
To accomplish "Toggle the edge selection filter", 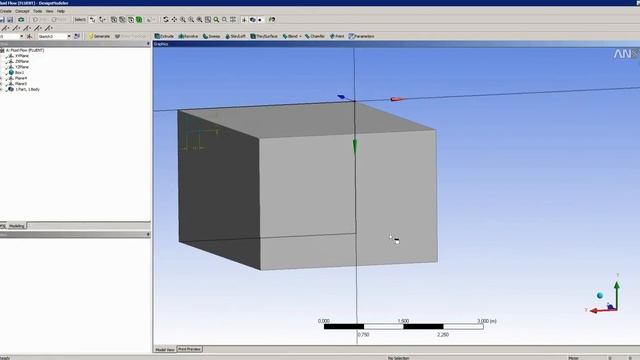I will click(122, 20).
